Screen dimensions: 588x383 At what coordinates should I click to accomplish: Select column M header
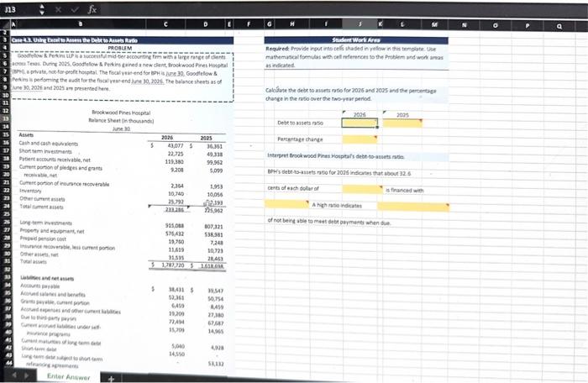click(x=434, y=24)
